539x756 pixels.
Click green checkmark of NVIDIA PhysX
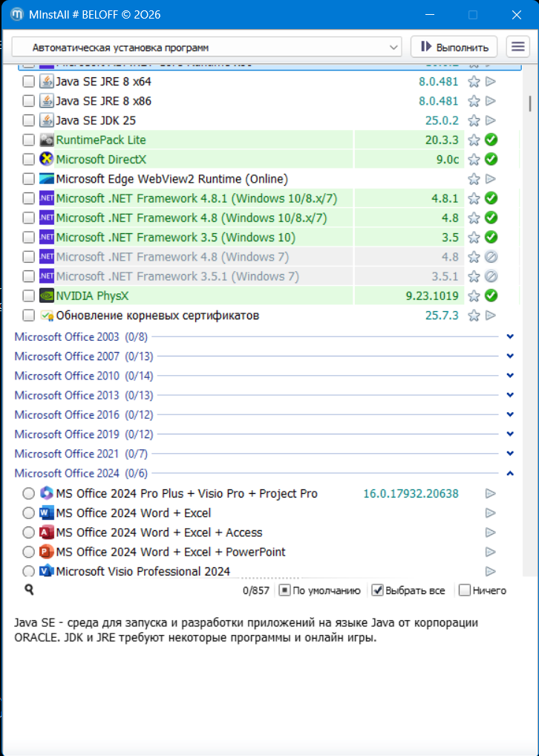pos(491,296)
